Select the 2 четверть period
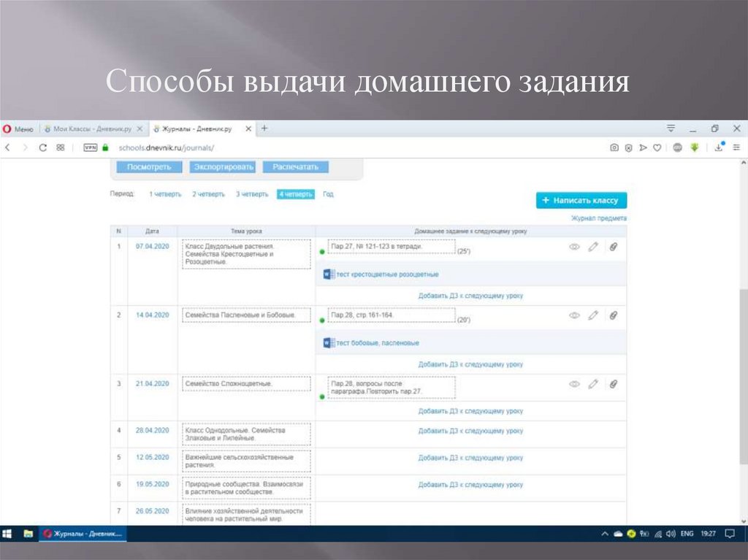The image size is (748, 560). tap(208, 194)
